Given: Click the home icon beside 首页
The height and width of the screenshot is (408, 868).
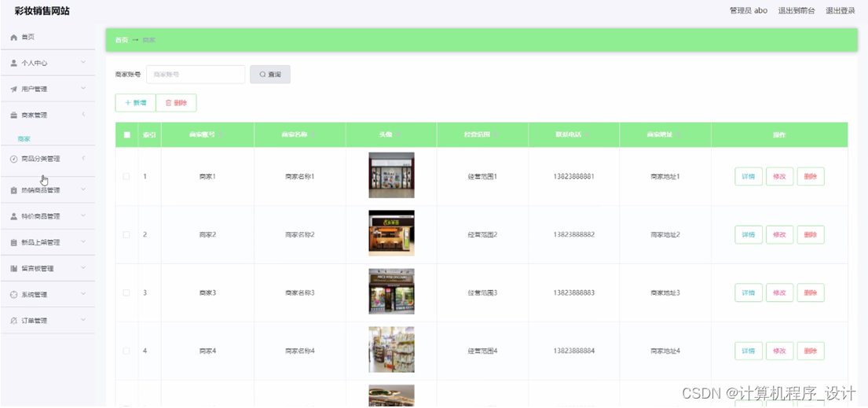Looking at the screenshot, I should click(x=14, y=37).
